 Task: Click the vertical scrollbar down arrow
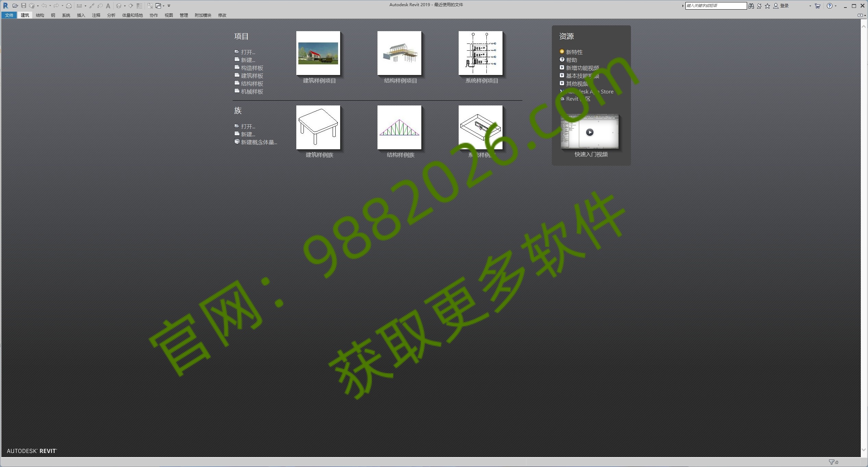tap(864, 450)
